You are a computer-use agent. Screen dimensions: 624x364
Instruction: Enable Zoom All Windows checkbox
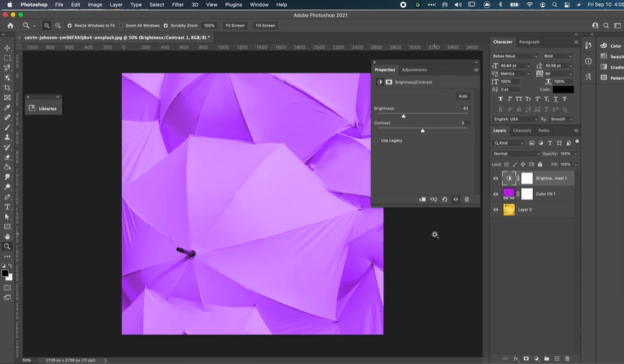coord(121,25)
